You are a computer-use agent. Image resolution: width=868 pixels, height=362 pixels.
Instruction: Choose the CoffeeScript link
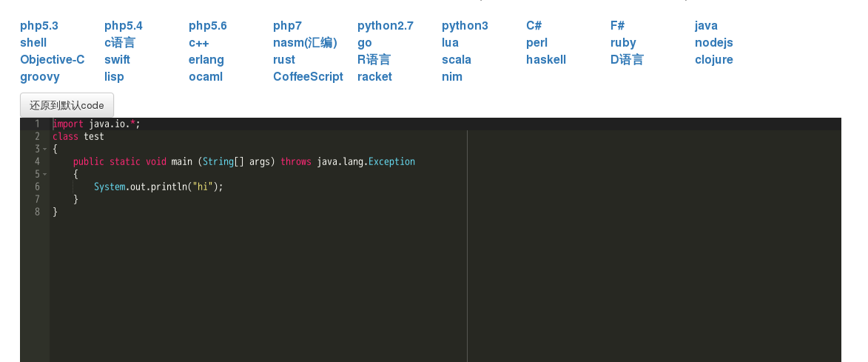pyautogui.click(x=308, y=77)
